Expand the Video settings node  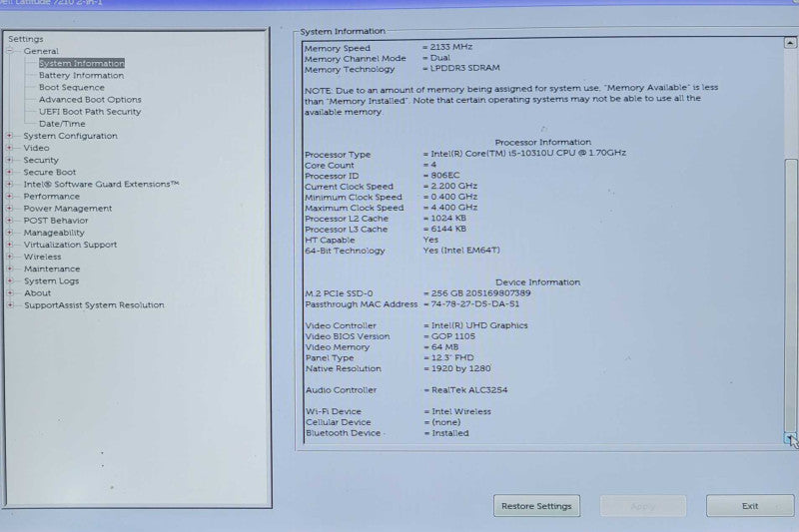coord(9,148)
